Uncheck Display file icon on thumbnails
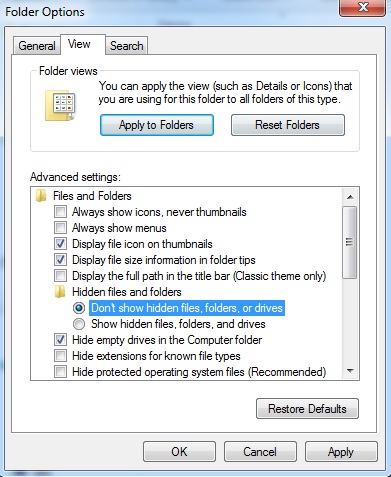This screenshot has width=391, height=477. 60,244
